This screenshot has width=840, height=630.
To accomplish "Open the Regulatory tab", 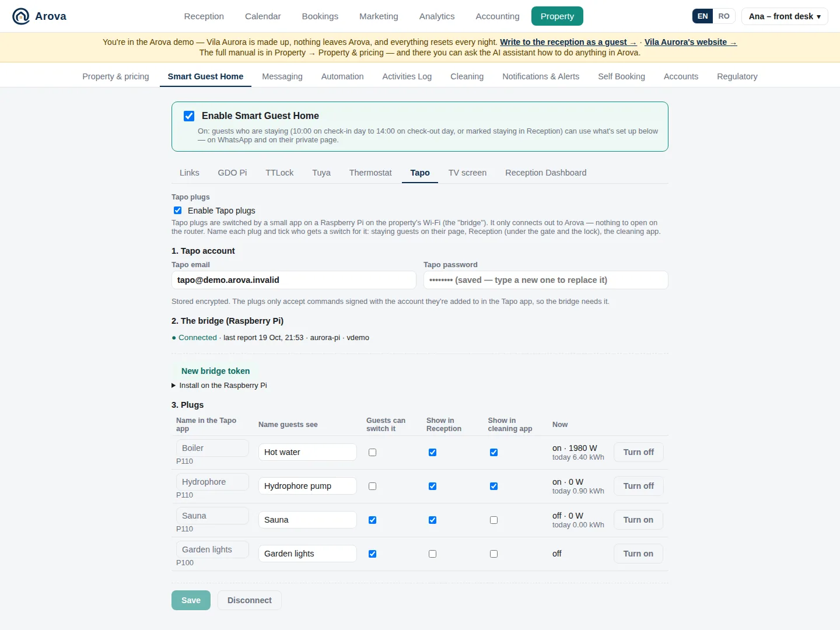I will coord(737,76).
